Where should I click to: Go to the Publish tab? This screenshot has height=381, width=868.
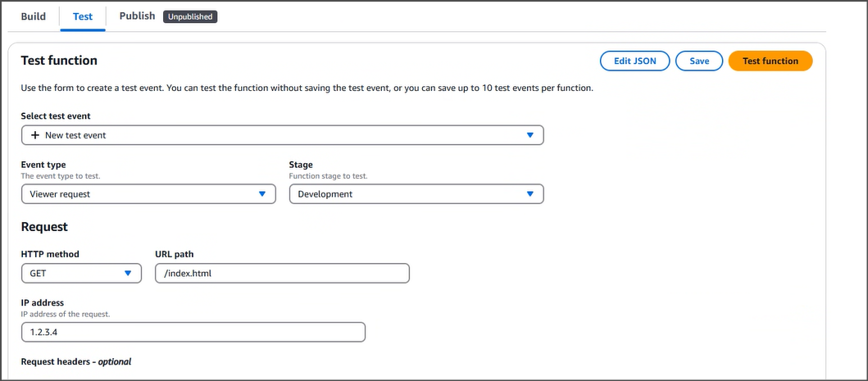pos(137,16)
